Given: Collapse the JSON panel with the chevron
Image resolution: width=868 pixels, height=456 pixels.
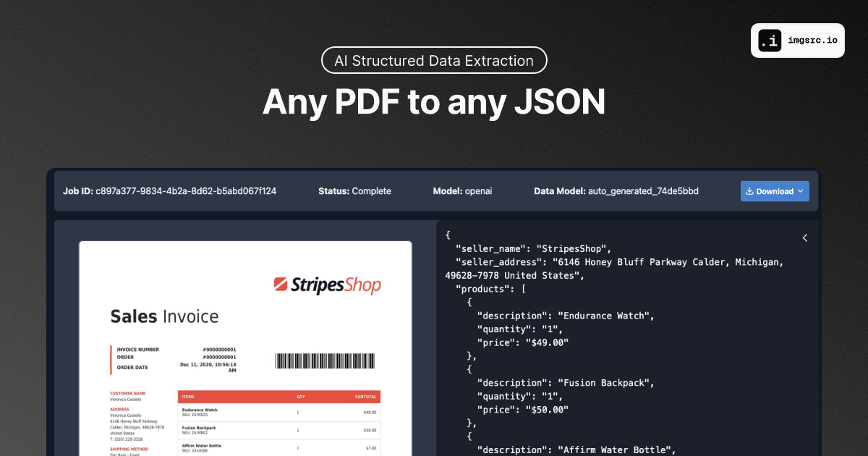Looking at the screenshot, I should click(x=805, y=237).
